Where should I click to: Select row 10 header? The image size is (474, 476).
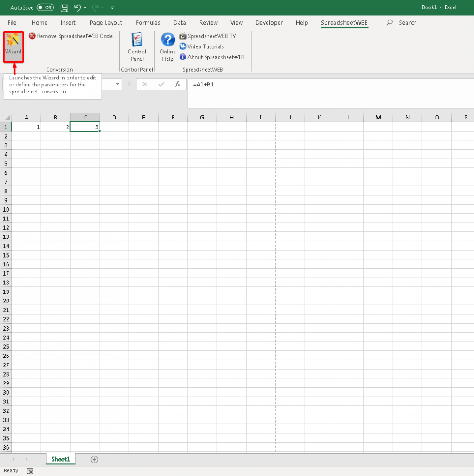tap(6, 210)
